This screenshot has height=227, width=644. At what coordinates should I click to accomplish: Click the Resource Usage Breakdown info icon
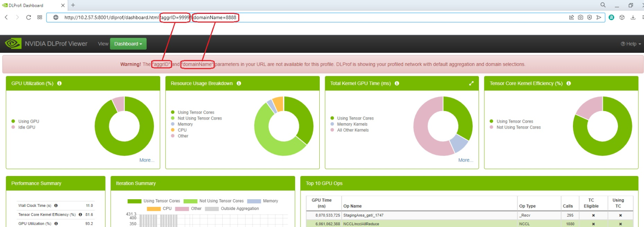pyautogui.click(x=239, y=83)
